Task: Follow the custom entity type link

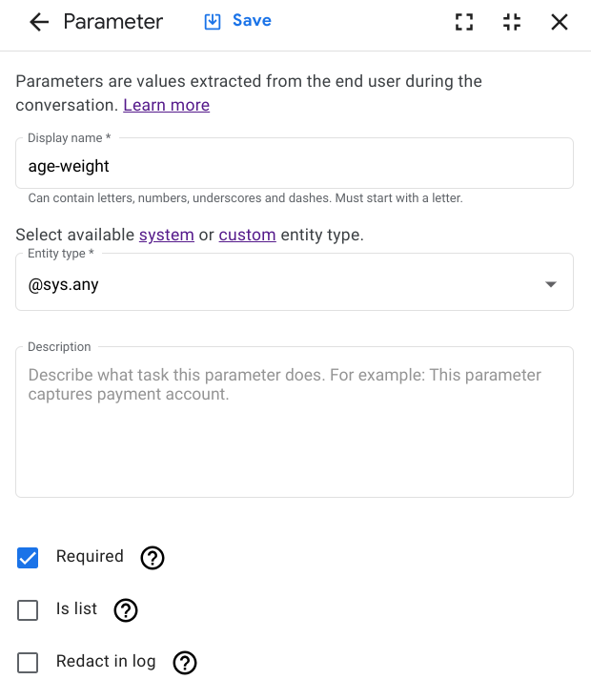Action: coord(247,235)
